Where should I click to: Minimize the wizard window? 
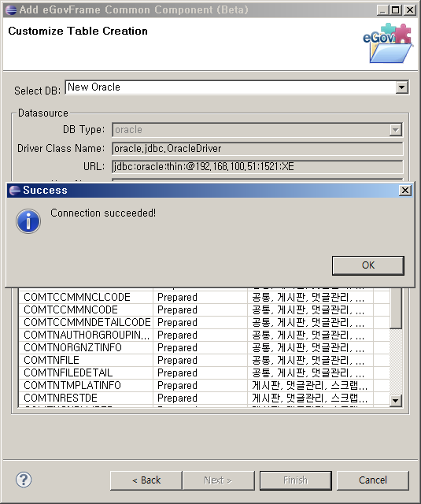(382, 10)
